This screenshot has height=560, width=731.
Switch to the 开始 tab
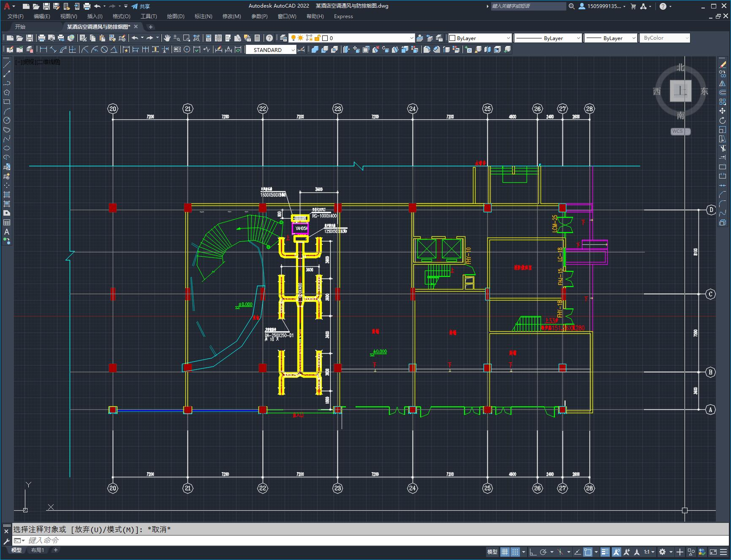click(20, 27)
